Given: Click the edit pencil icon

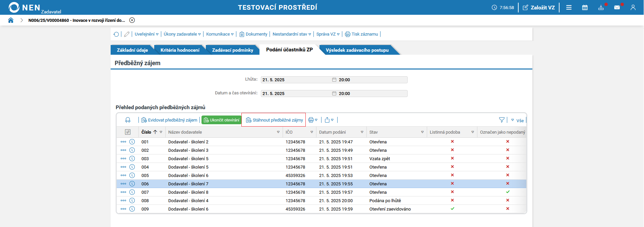Looking at the screenshot, I should [x=127, y=34].
